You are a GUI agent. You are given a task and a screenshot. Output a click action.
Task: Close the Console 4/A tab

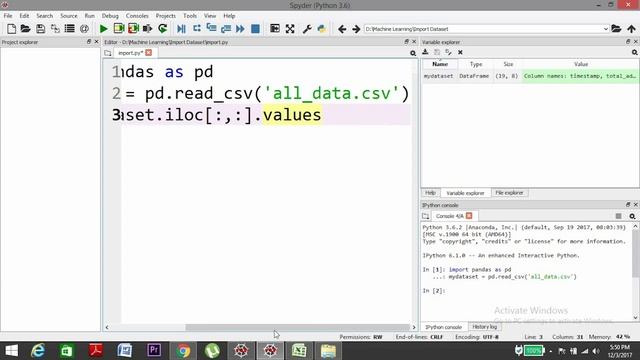[469, 216]
